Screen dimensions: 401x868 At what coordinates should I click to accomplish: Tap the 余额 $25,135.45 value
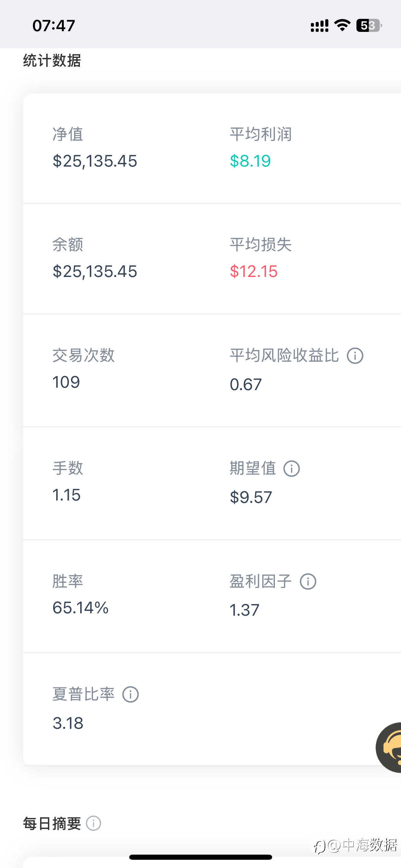(95, 272)
